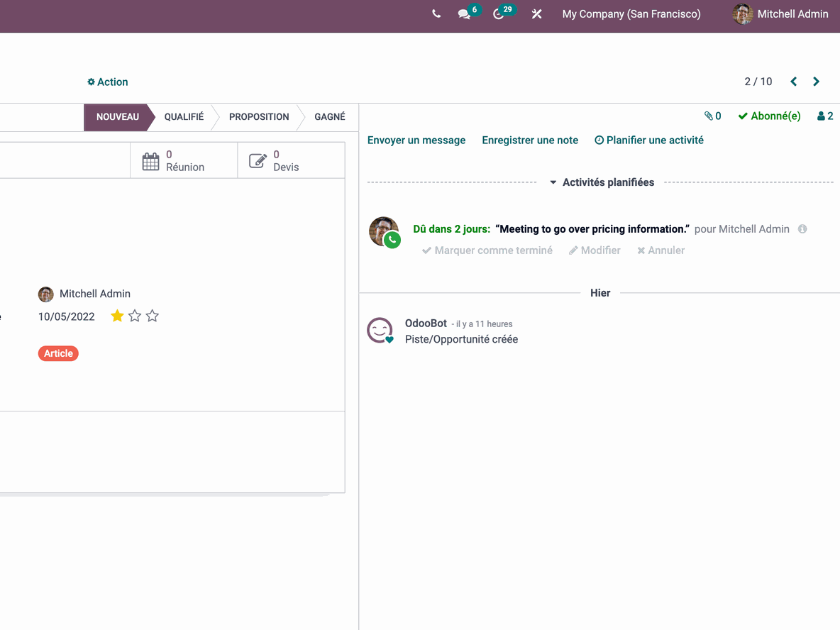Toggle the Abonné(e) follow status
The height and width of the screenshot is (630, 840).
point(769,116)
